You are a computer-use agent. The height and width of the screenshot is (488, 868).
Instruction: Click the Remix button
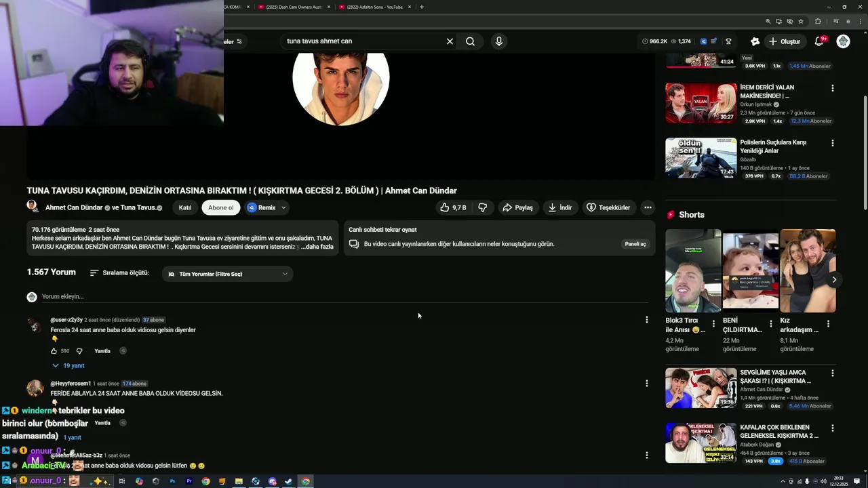(262, 207)
